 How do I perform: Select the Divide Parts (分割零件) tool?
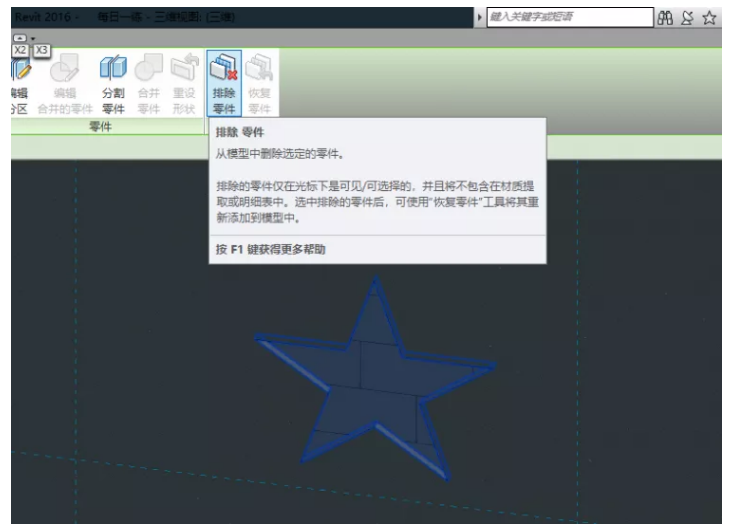click(x=113, y=83)
